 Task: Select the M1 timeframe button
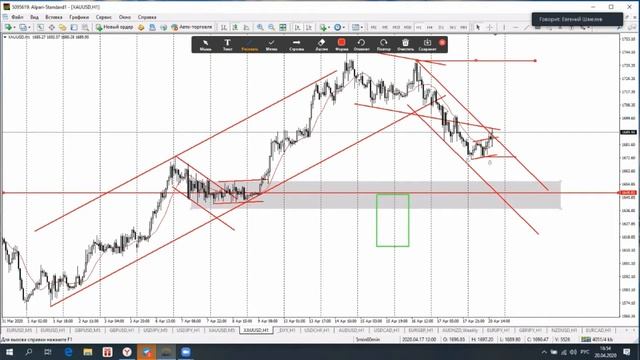pos(373,27)
